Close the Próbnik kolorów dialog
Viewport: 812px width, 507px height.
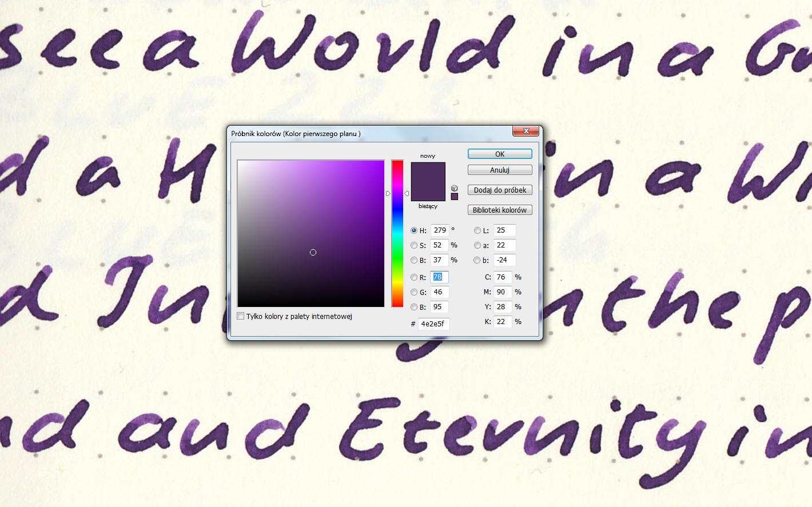tap(526, 131)
